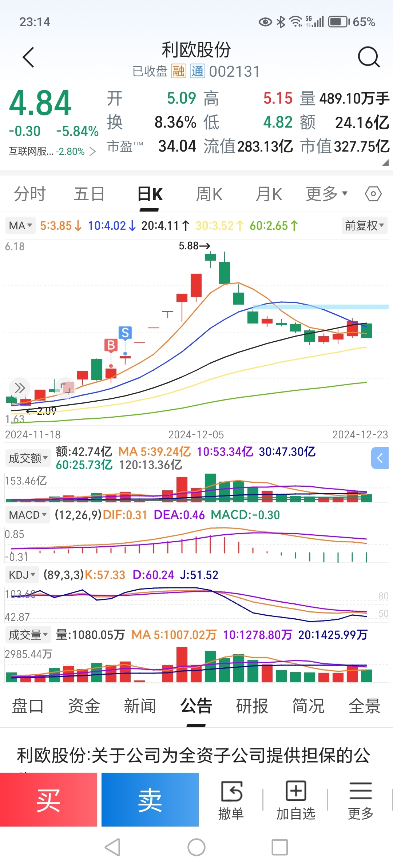Tap Android back navigation button
This screenshot has height=868, width=393.
[x=112, y=848]
